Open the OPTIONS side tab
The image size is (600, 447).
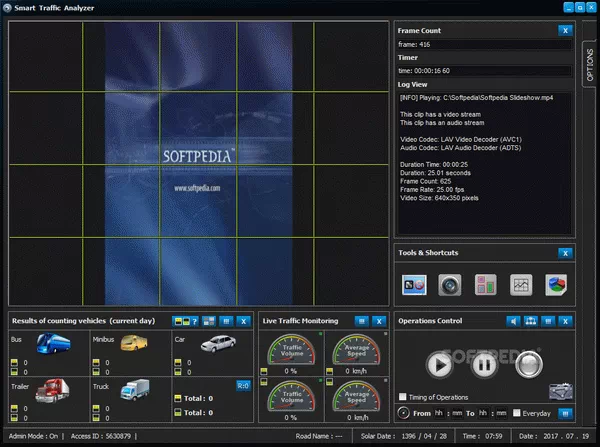(x=589, y=64)
